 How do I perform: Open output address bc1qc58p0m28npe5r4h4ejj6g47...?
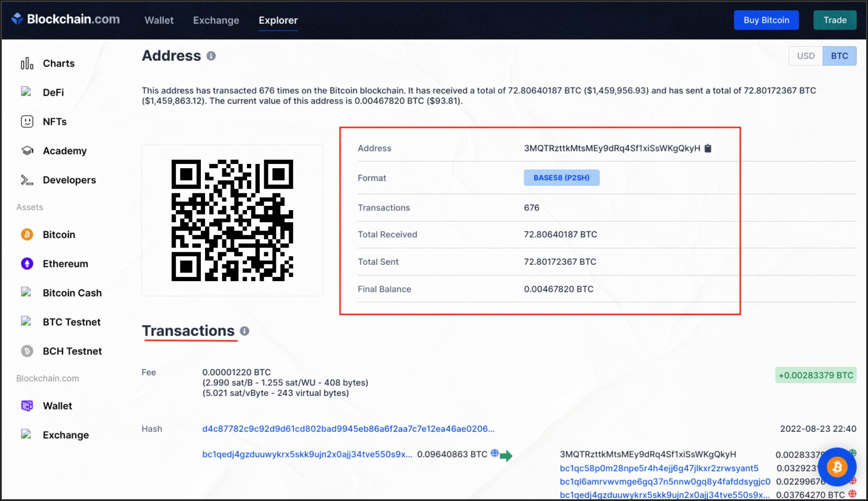click(659, 468)
